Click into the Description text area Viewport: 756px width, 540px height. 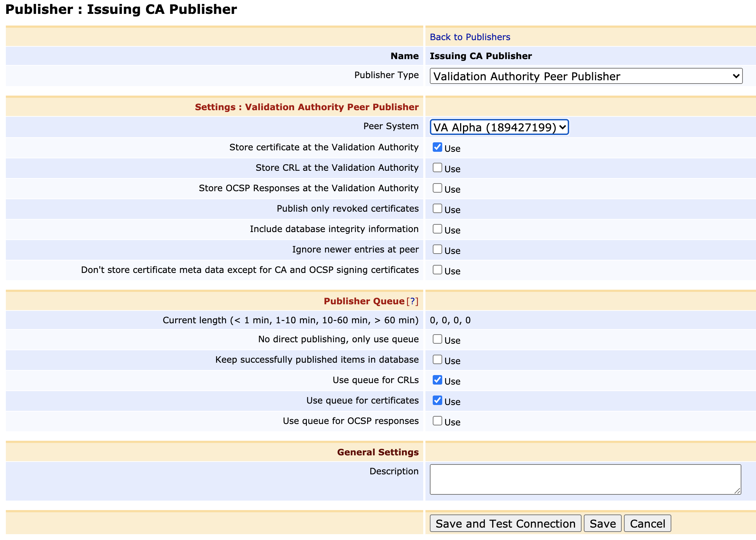[585, 479]
